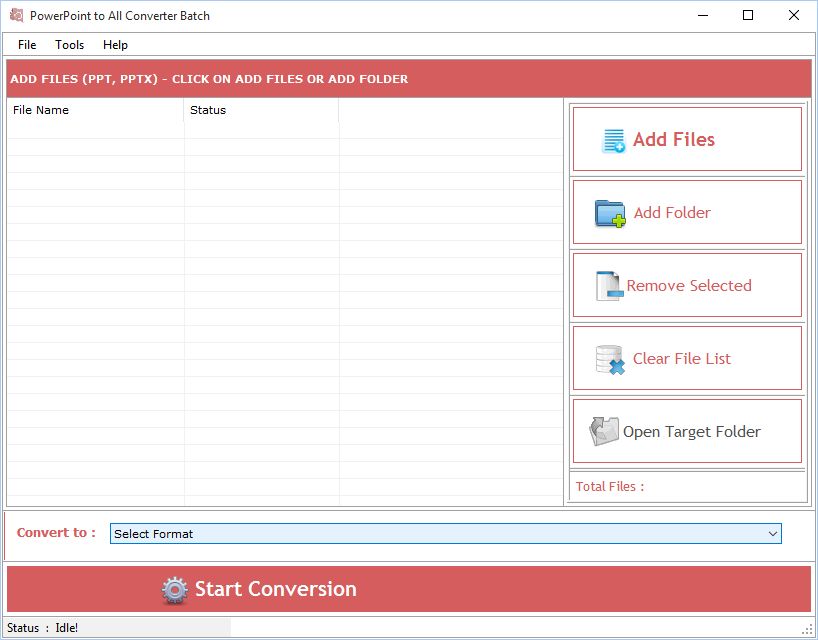Click the Remove Selected label
The height and width of the screenshot is (640, 818).
point(689,285)
